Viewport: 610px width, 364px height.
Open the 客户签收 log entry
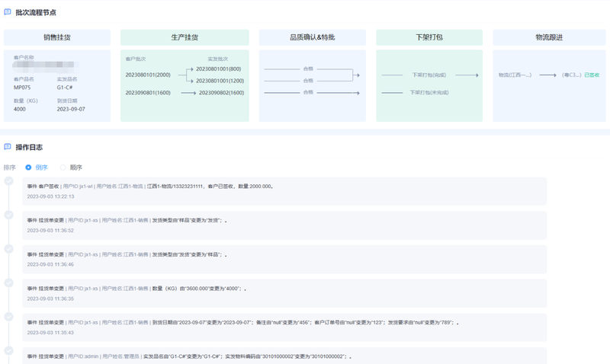pos(284,191)
